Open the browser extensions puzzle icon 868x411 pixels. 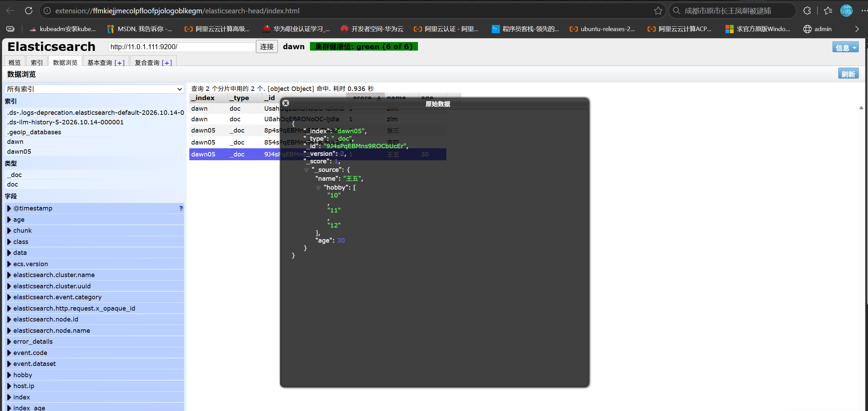tap(807, 11)
